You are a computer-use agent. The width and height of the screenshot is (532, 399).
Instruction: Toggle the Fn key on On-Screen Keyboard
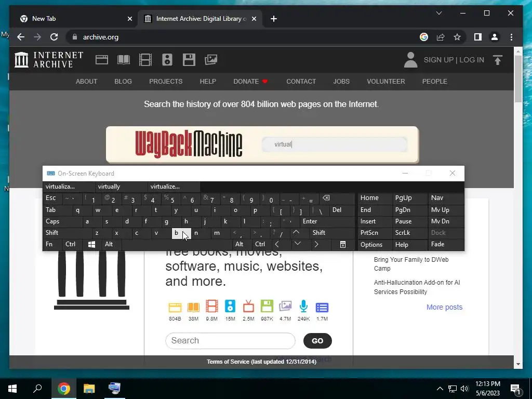52,244
